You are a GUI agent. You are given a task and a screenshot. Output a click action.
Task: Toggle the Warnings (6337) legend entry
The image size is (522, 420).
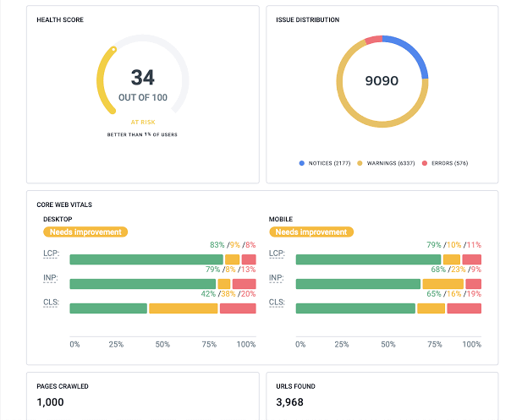click(387, 162)
